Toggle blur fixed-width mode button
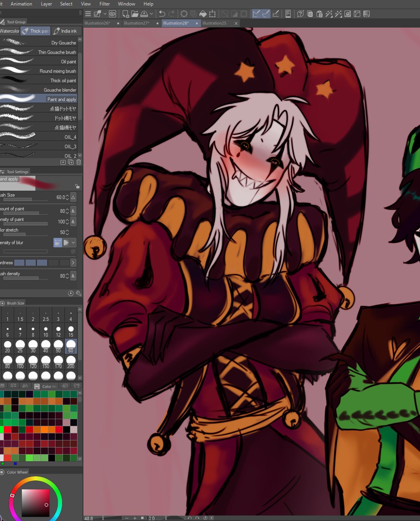This screenshot has height=521, width=420. pyautogui.click(x=58, y=243)
